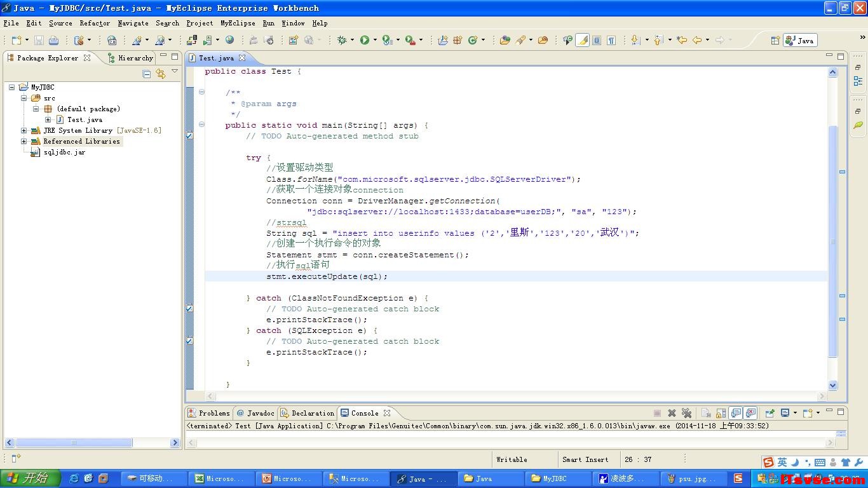The image size is (868, 488).
Task: Collapse the Javadoc comment fold marker
Action: tap(201, 92)
